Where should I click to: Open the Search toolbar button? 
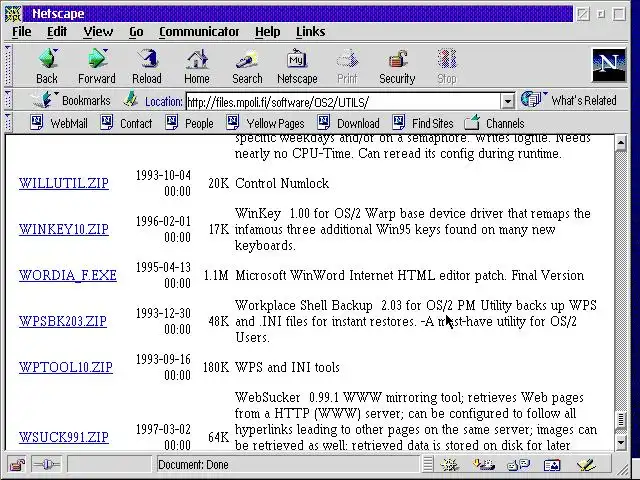[x=247, y=66]
